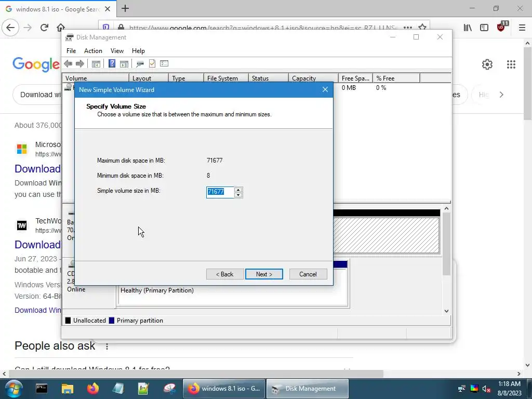Select the hatched unallocated disk region
Viewport: 532px width, 399px height.
tap(386, 235)
